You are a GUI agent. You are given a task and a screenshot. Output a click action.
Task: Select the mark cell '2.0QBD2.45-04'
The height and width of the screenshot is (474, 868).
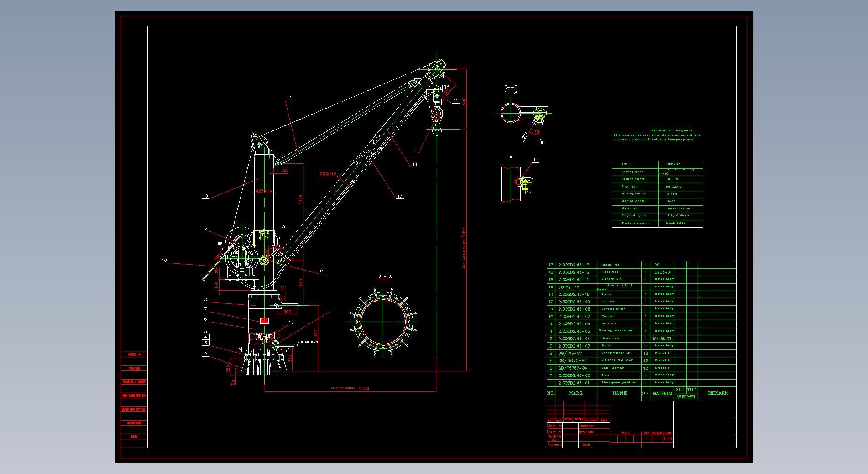(x=574, y=339)
